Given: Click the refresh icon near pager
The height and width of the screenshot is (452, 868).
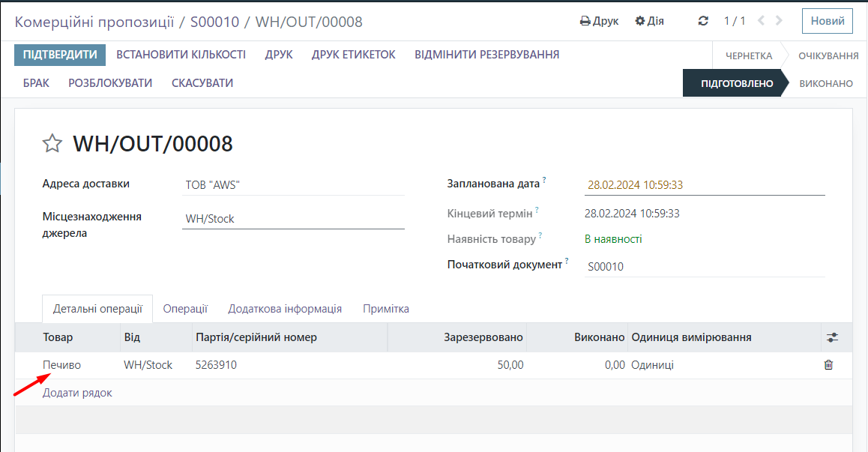Looking at the screenshot, I should click(703, 21).
